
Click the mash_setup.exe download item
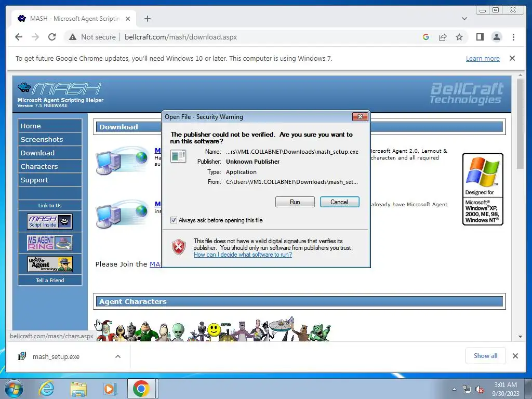(x=56, y=356)
